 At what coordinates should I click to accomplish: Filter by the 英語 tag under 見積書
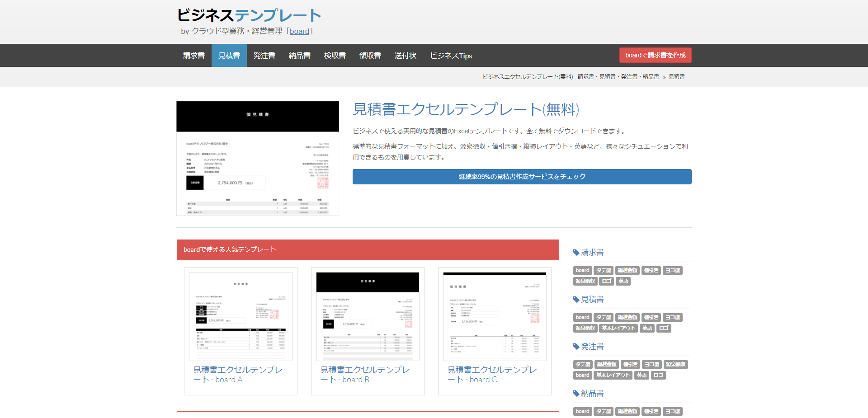[x=646, y=328]
